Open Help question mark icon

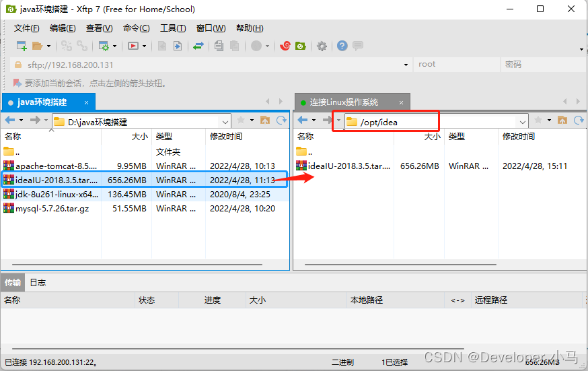click(x=342, y=46)
